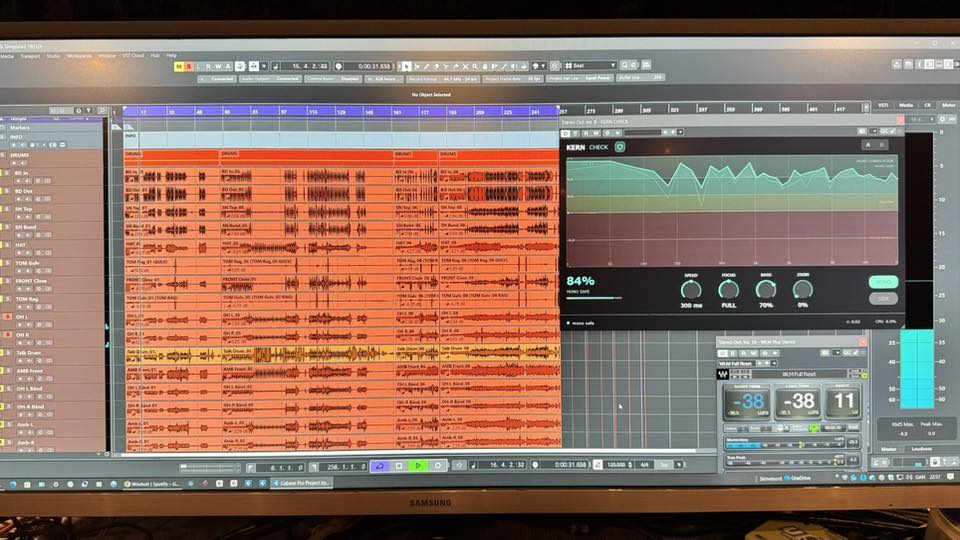Open the Beat grid type dropdown
960x540 pixels.
tap(589, 66)
